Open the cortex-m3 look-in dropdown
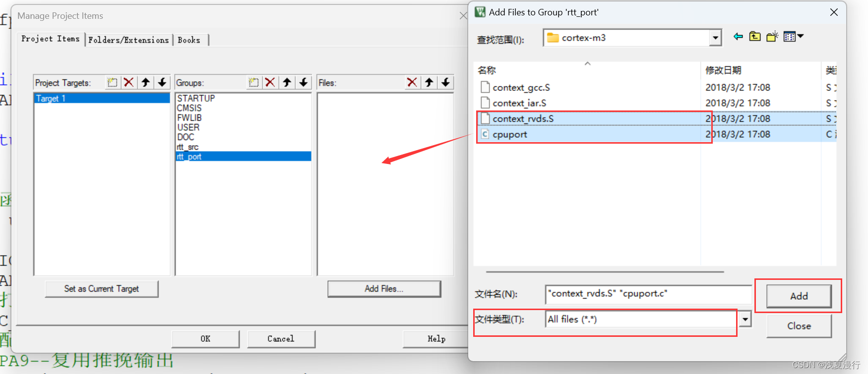The width and height of the screenshot is (868, 374). pos(715,38)
